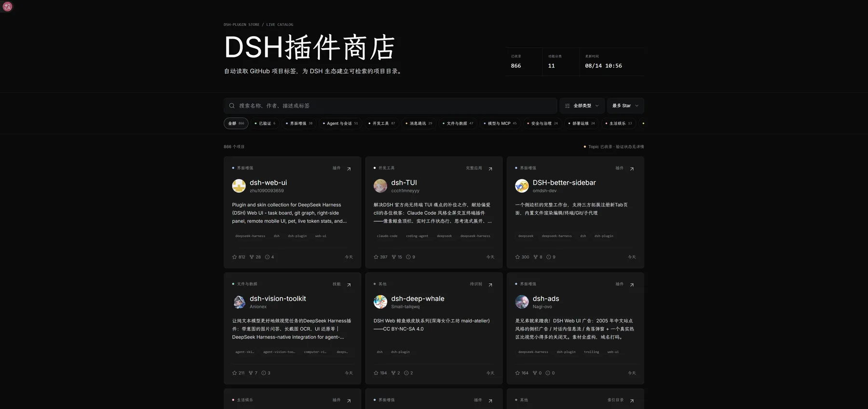Filter by the 已验证 category chip
Viewport: 868px width, 409px height.
[x=265, y=123]
